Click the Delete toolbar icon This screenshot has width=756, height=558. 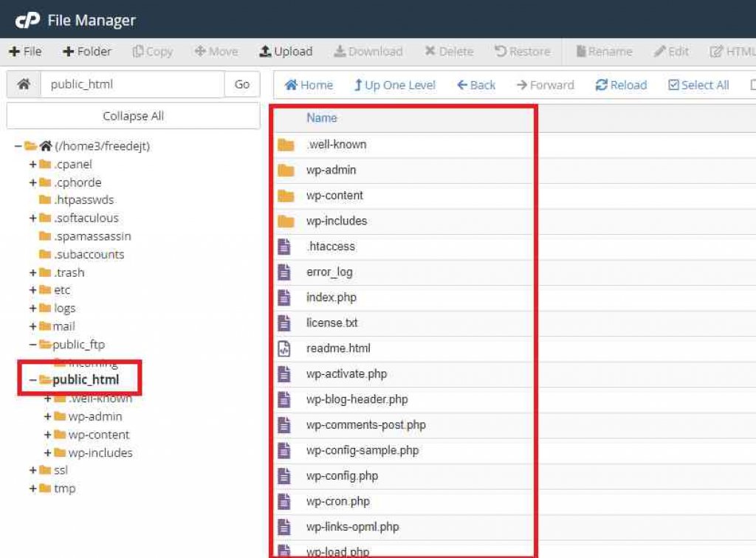448,52
